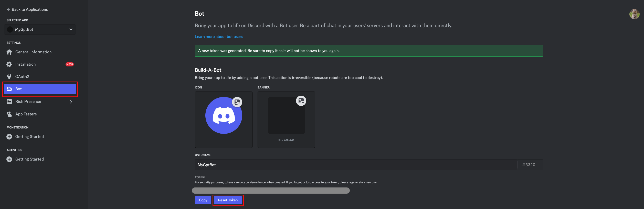Image resolution: width=644 pixels, height=209 pixels.
Task: Click the #3320 discriminator tag
Action: pos(529,165)
